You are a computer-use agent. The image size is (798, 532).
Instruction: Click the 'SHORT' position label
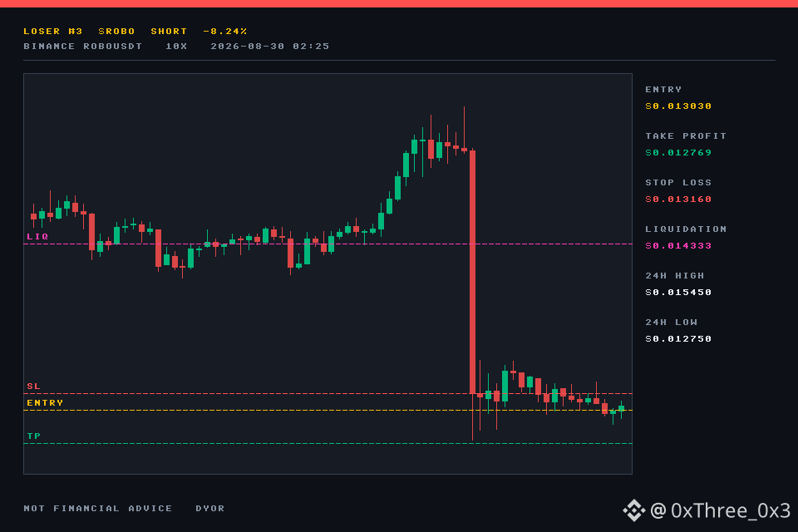169,32
